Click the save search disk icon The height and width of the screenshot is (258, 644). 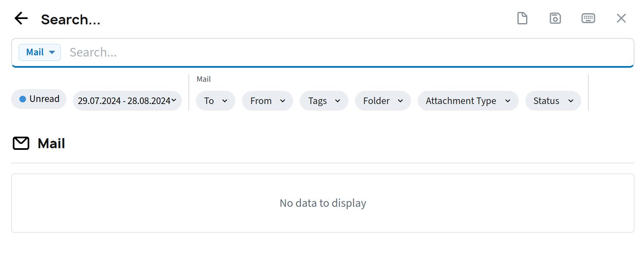[x=555, y=18]
